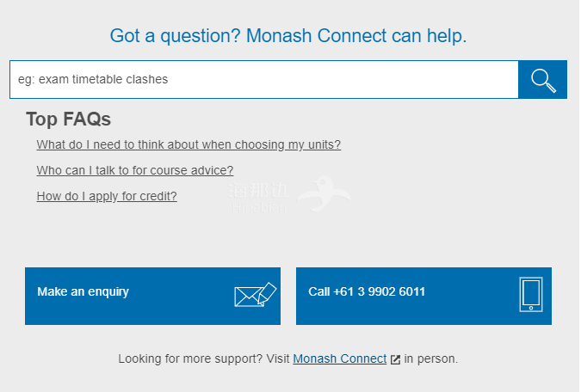Open the FAQ about course advice
581x392 pixels.
[x=135, y=170]
